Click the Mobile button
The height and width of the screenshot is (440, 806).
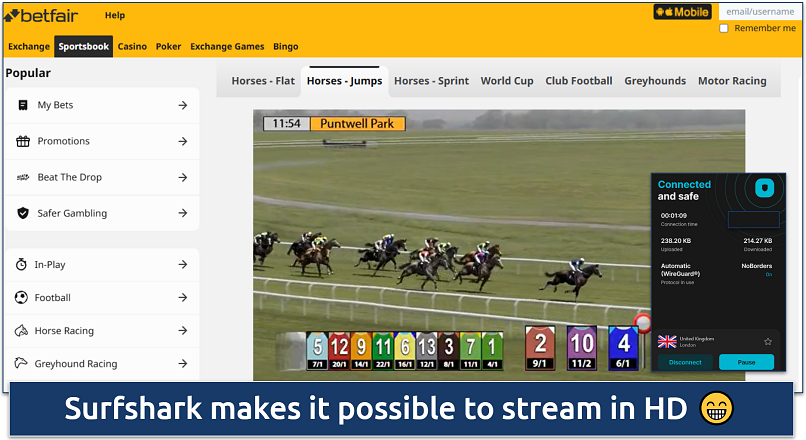683,12
